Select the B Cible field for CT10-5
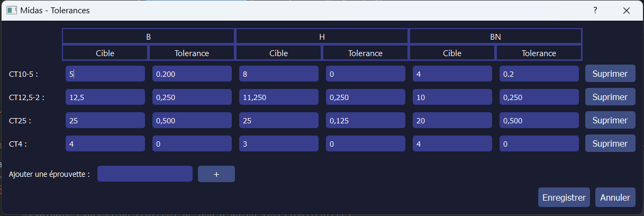The image size is (644, 216). click(105, 74)
